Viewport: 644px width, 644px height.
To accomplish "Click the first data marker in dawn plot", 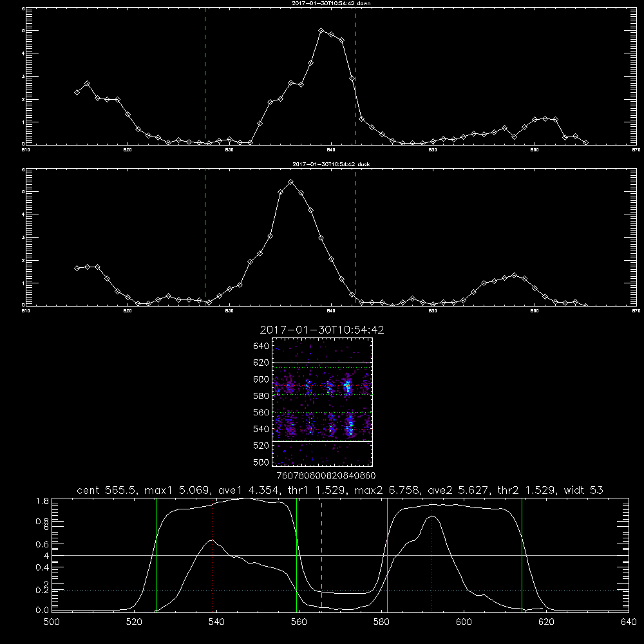I will click(x=77, y=92).
